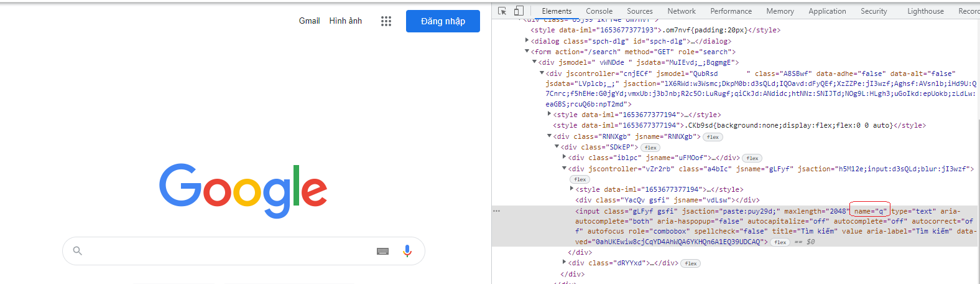This screenshot has height=284, width=980.
Task: Click the magnifier icon in the search box
Action: pos(77,251)
